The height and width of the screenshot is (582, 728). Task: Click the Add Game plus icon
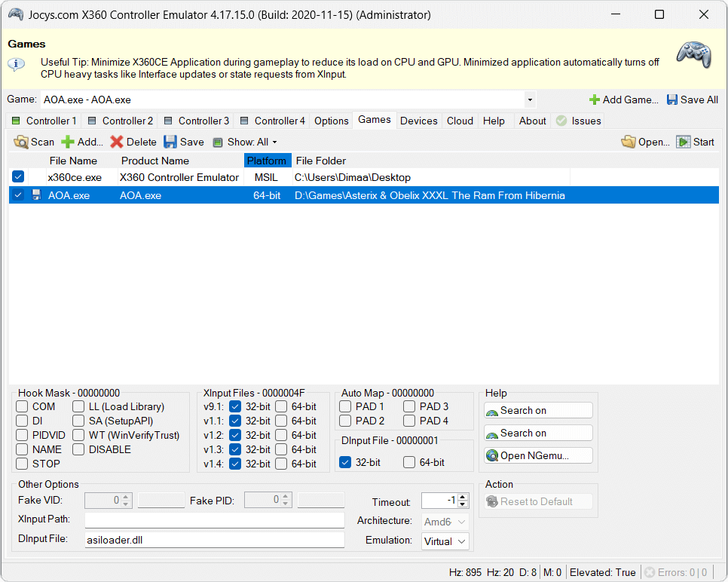point(595,100)
